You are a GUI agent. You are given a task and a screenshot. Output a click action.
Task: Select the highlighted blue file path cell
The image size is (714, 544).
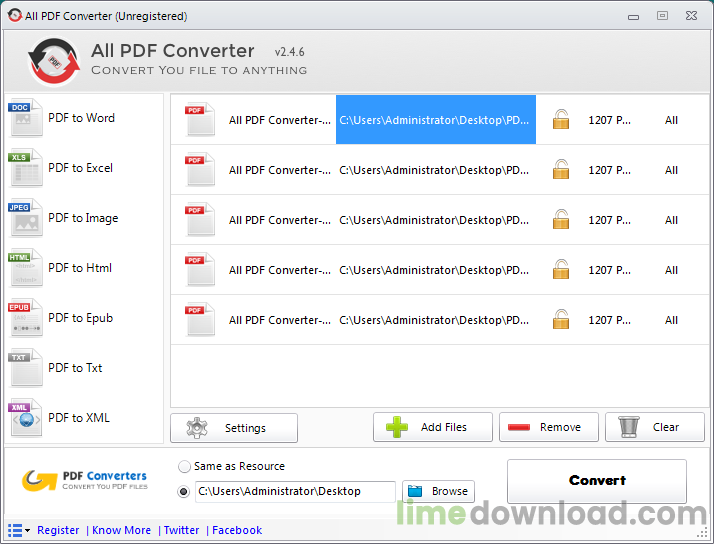point(436,120)
